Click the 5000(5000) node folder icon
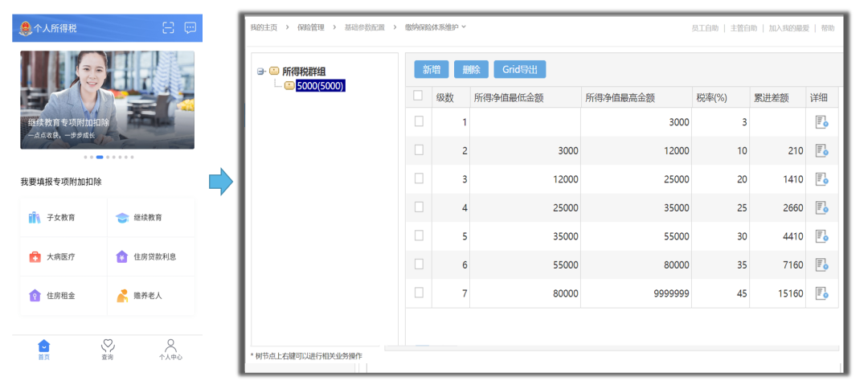The height and width of the screenshot is (385, 868). pos(289,85)
